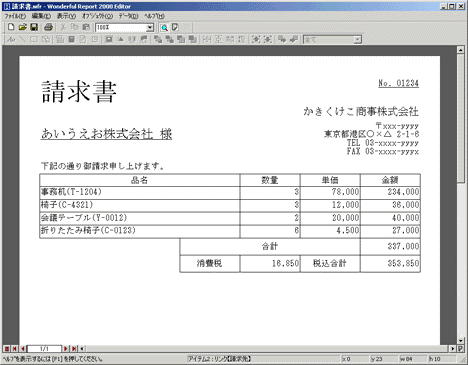
Task: Go to next page via red arrow
Action: pos(66,349)
